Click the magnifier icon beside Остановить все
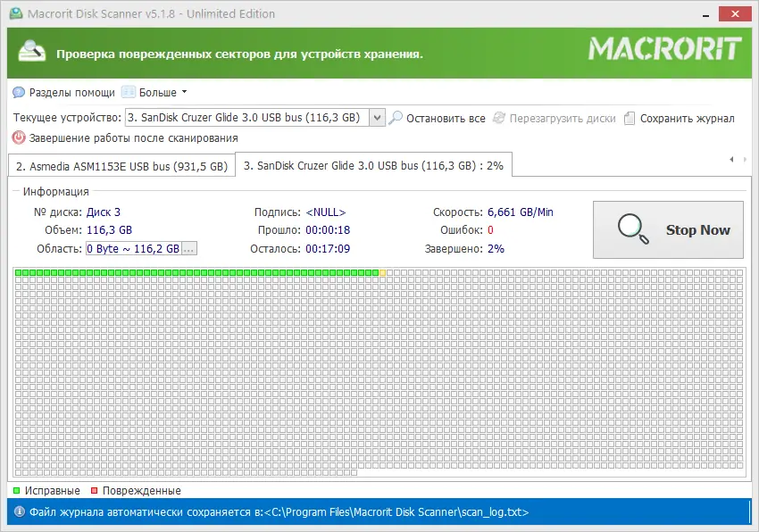This screenshot has height=532, width=759. click(x=396, y=118)
